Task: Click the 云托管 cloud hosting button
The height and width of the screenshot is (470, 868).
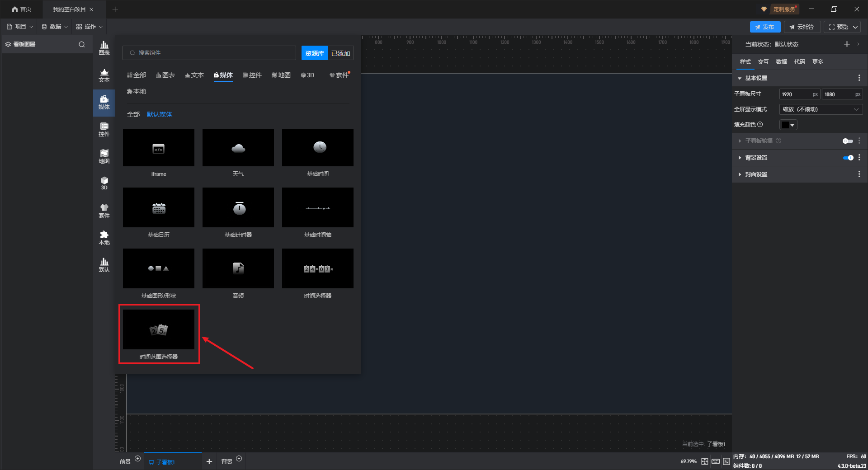Action: tap(802, 27)
